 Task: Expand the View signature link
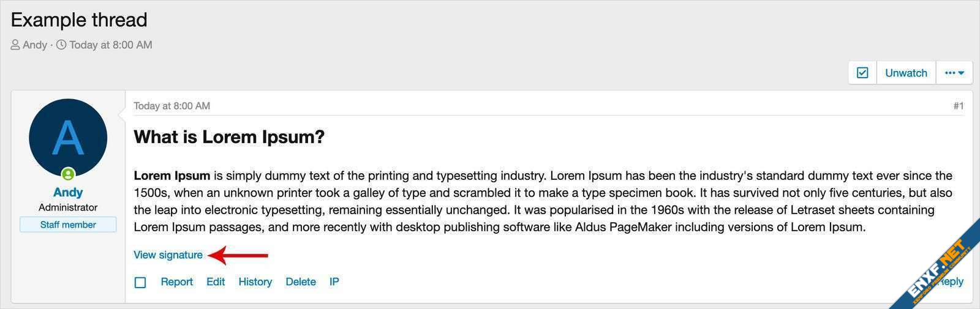tap(168, 255)
